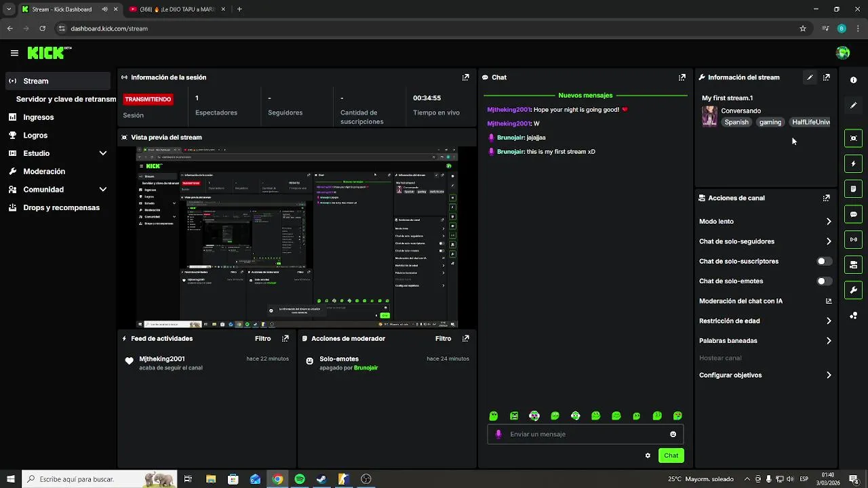Screen dimensions: 868x488
Task: Open Filtro in Feed de actividades
Action: pyautogui.click(x=262, y=338)
